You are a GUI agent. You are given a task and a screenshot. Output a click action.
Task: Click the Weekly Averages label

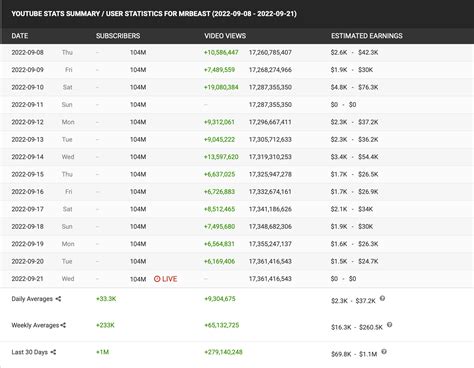35,325
